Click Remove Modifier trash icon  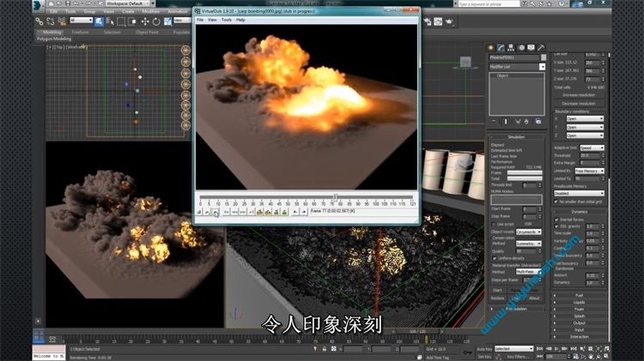click(526, 122)
